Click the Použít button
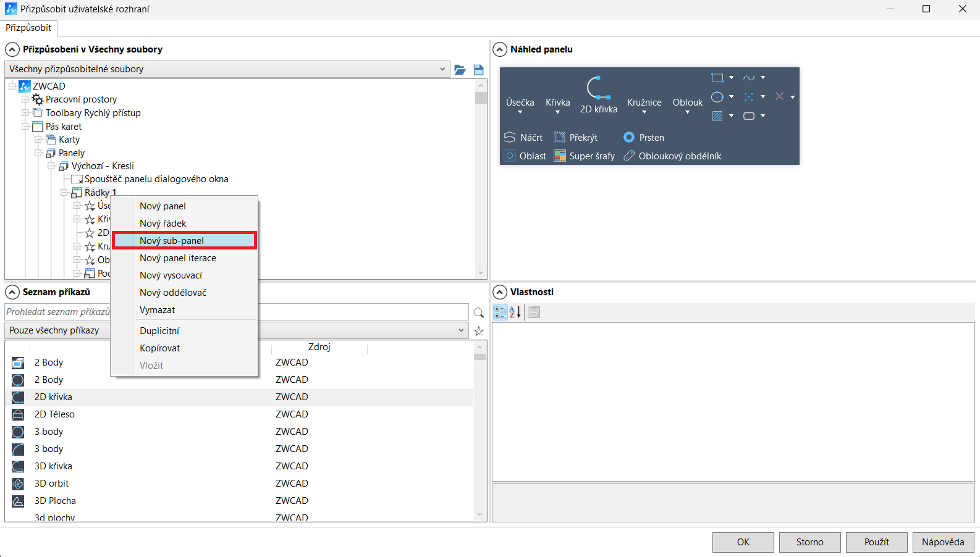This screenshot has height=557, width=980. click(876, 542)
